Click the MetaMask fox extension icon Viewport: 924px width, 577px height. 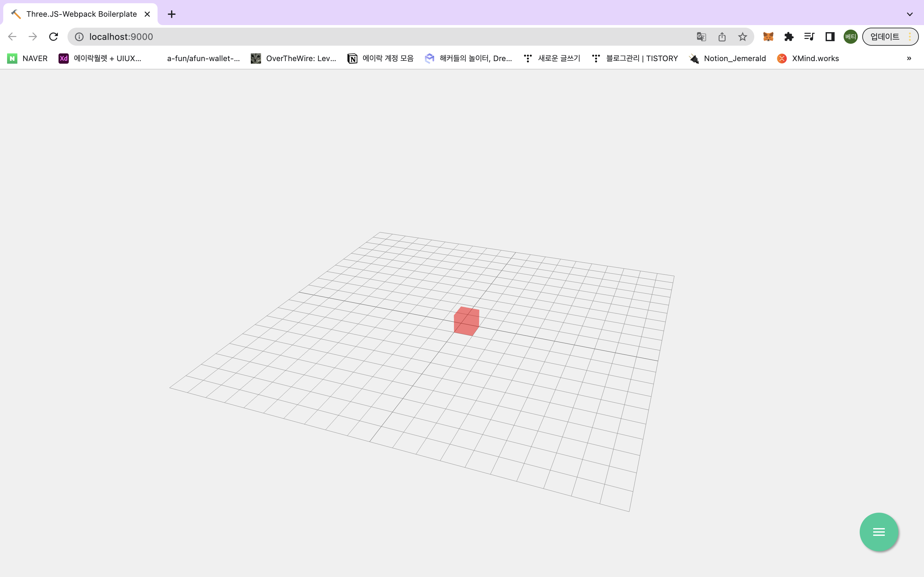pyautogui.click(x=768, y=37)
